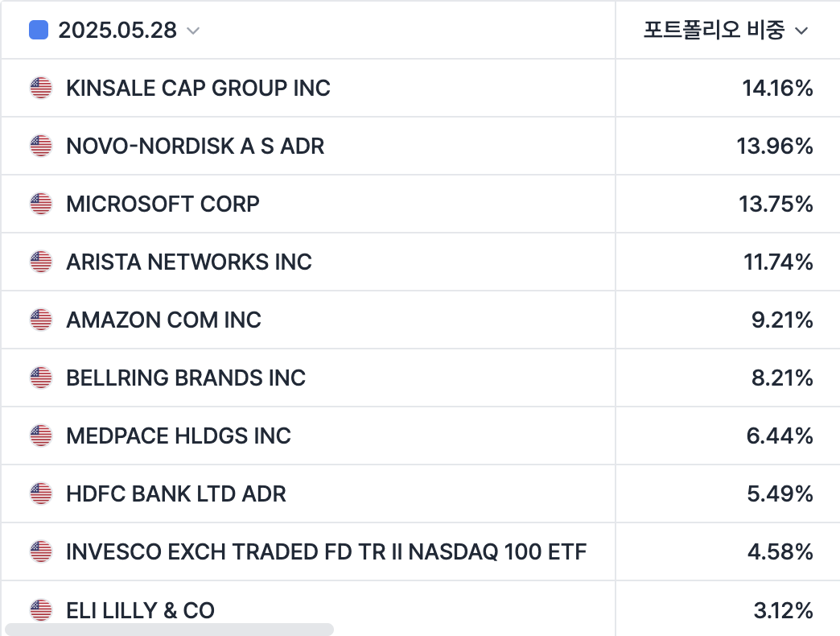Image resolution: width=840 pixels, height=636 pixels.
Task: Click the 2025.05.28 date header text
Action: [117, 31]
